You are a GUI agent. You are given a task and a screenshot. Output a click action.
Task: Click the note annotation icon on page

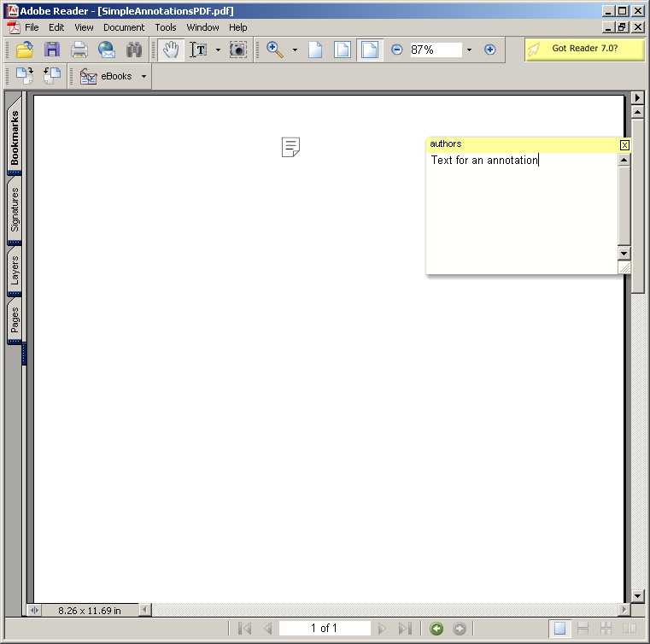[290, 147]
